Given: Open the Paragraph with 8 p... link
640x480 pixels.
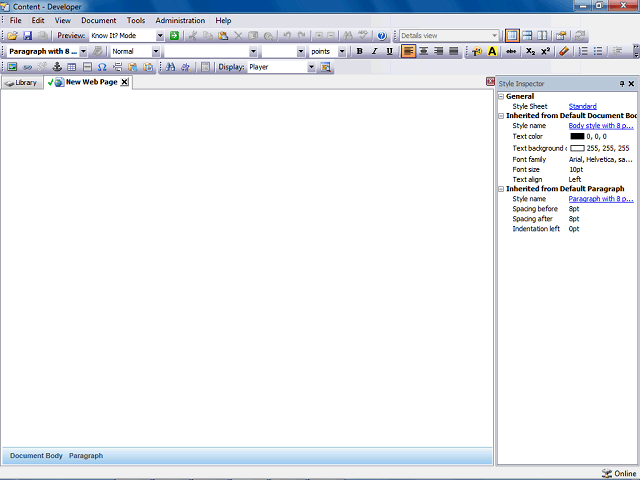Looking at the screenshot, I should (x=601, y=199).
